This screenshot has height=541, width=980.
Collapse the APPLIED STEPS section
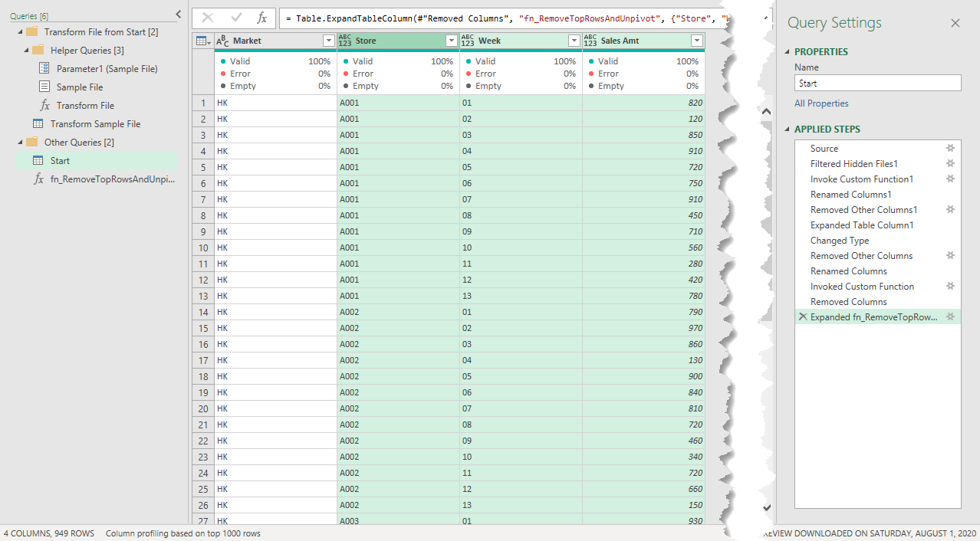tap(786, 130)
